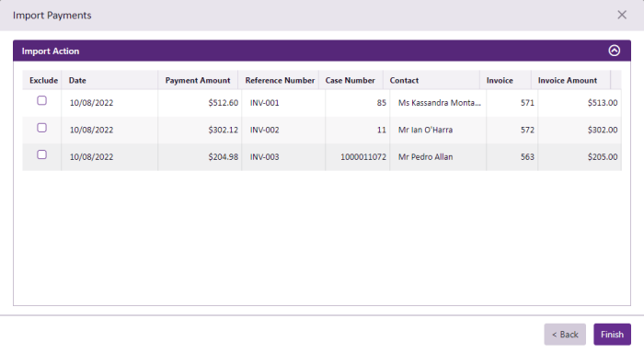Click the Case Number column header
Image resolution: width=644 pixels, height=353 pixels.
coord(351,80)
